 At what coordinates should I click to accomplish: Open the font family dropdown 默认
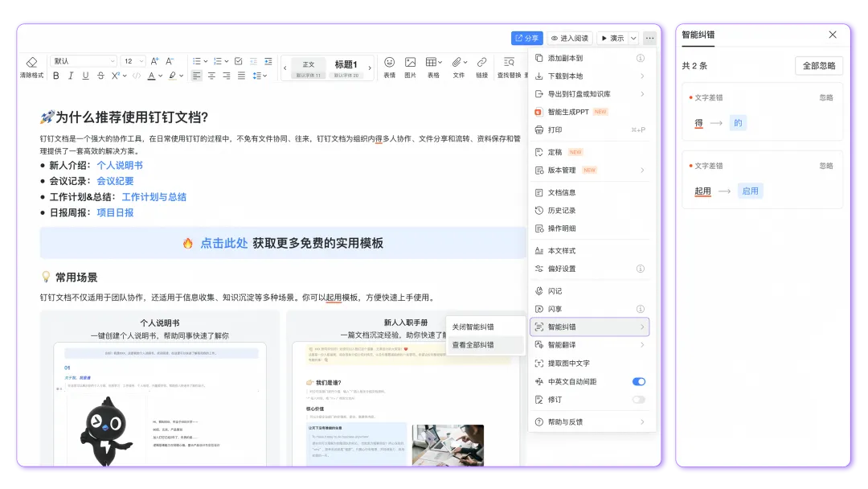pos(84,61)
